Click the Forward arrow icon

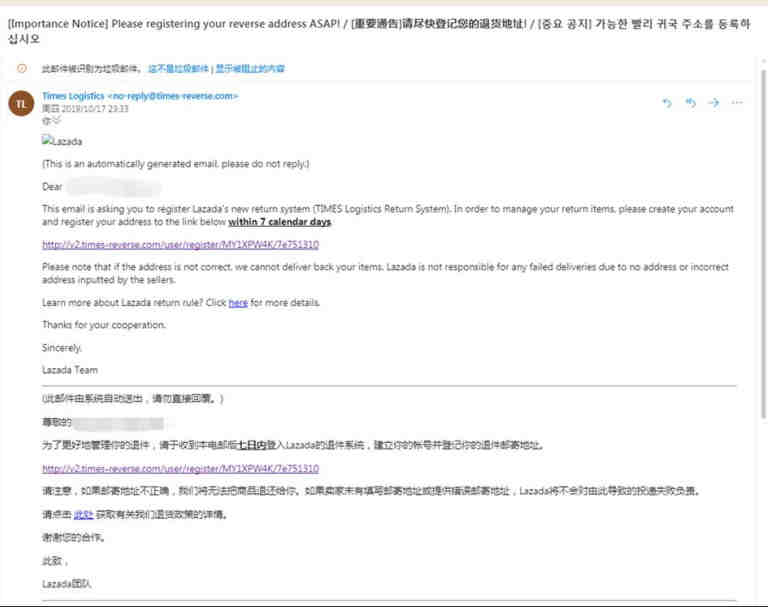pyautogui.click(x=714, y=102)
